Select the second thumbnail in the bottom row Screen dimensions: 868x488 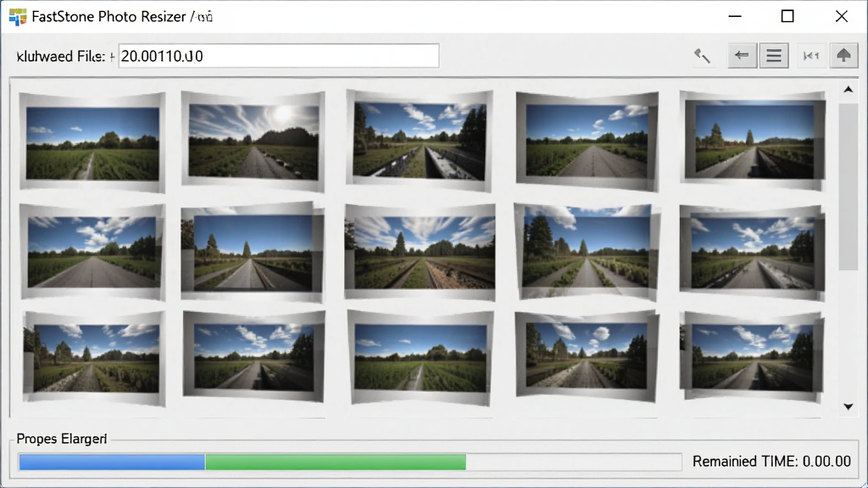pos(253,357)
